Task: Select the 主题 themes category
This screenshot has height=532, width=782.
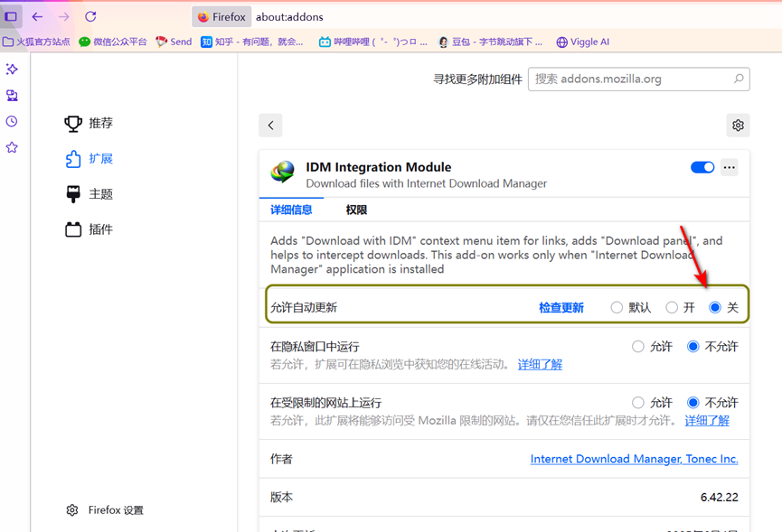Action: (89, 194)
